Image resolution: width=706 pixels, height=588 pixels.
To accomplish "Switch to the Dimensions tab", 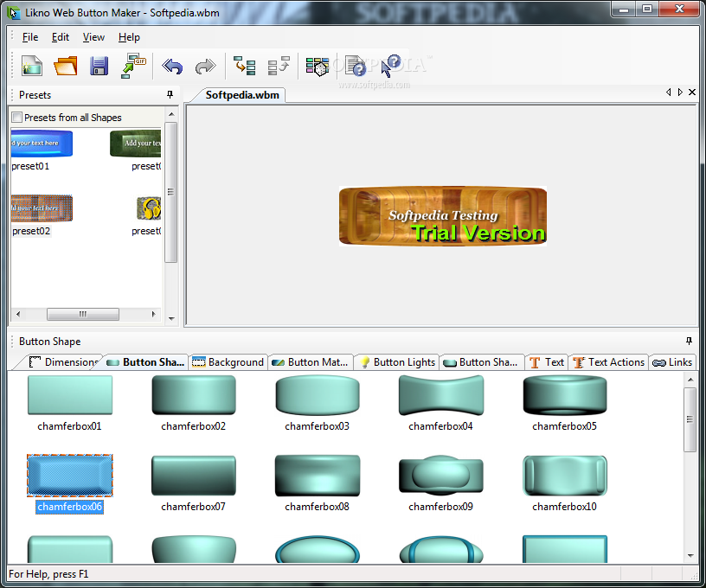I will (62, 362).
